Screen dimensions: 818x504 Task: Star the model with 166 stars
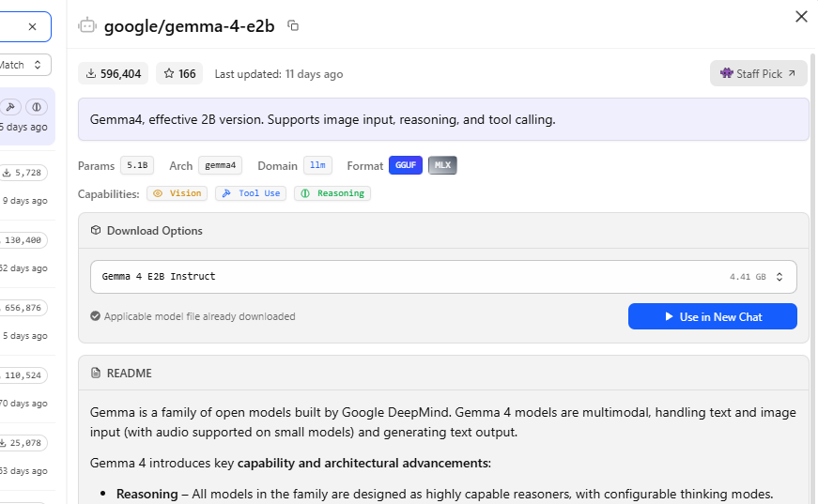click(x=179, y=73)
